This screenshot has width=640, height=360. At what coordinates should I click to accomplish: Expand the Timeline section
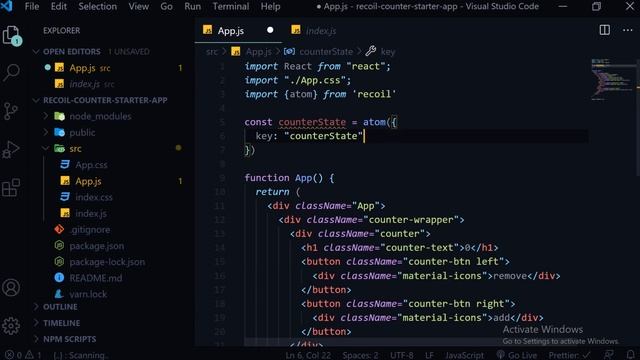pos(61,323)
